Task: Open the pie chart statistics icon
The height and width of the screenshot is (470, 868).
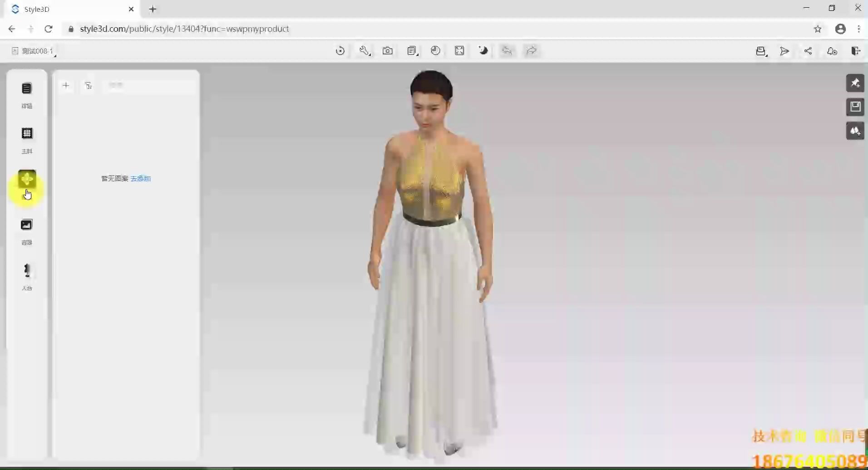Action: 435,51
